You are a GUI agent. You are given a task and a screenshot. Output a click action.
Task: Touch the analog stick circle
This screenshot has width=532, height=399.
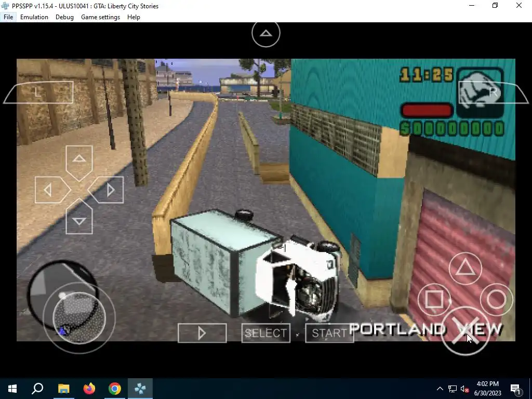79,318
